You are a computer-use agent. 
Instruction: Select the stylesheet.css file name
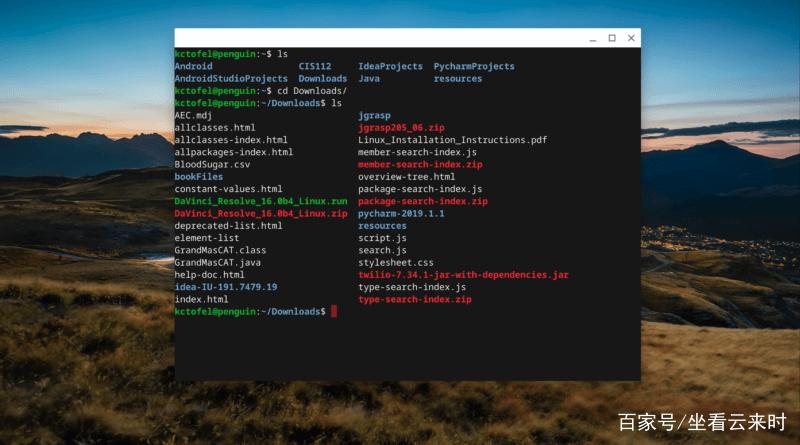[x=395, y=262]
